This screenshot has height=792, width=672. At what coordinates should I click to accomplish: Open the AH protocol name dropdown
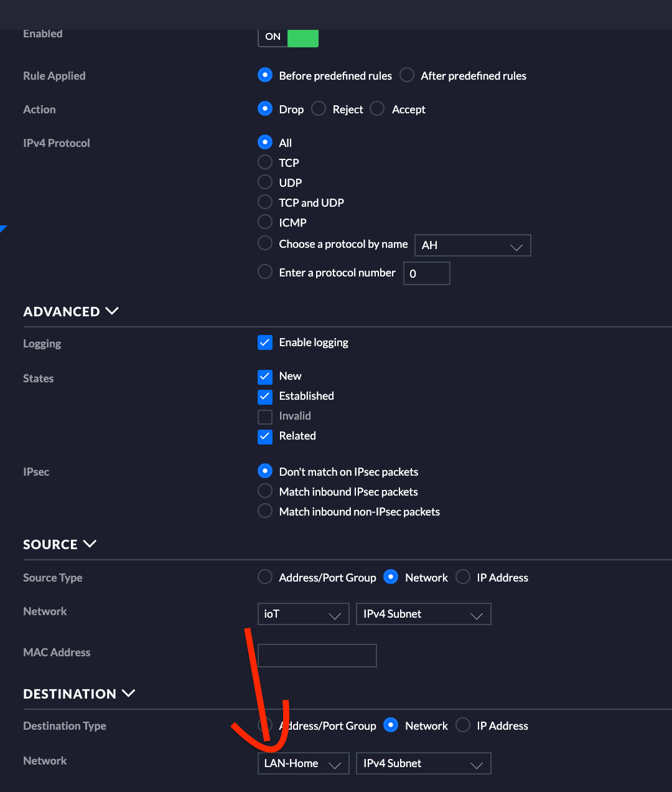coord(472,245)
